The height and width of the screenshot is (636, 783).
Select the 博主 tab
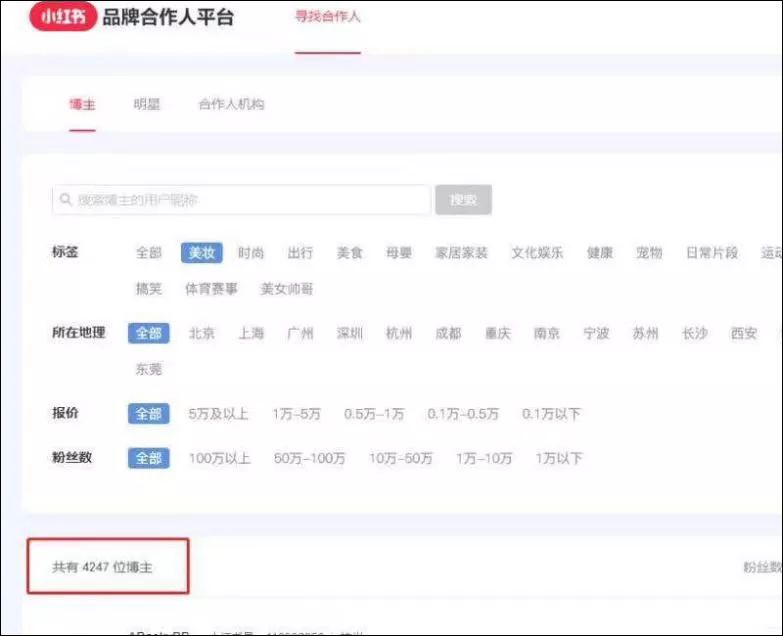coord(82,104)
